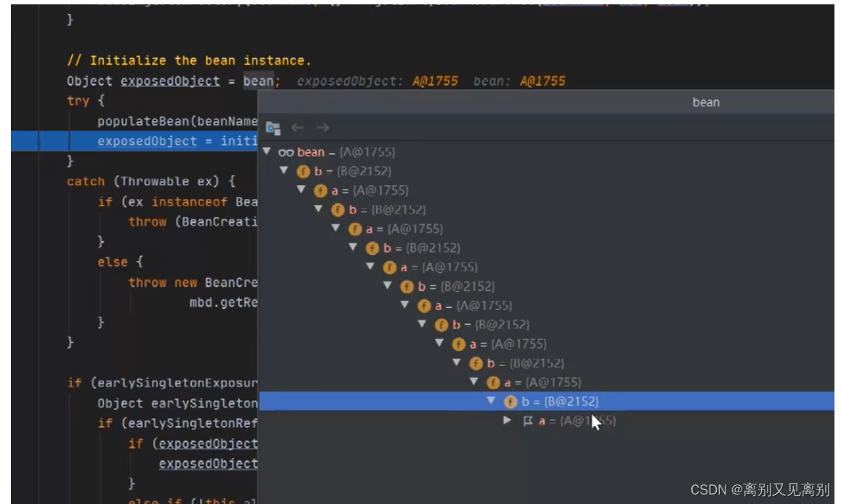Click the else keyword in the catch block
841x504 pixels.
tap(113, 262)
